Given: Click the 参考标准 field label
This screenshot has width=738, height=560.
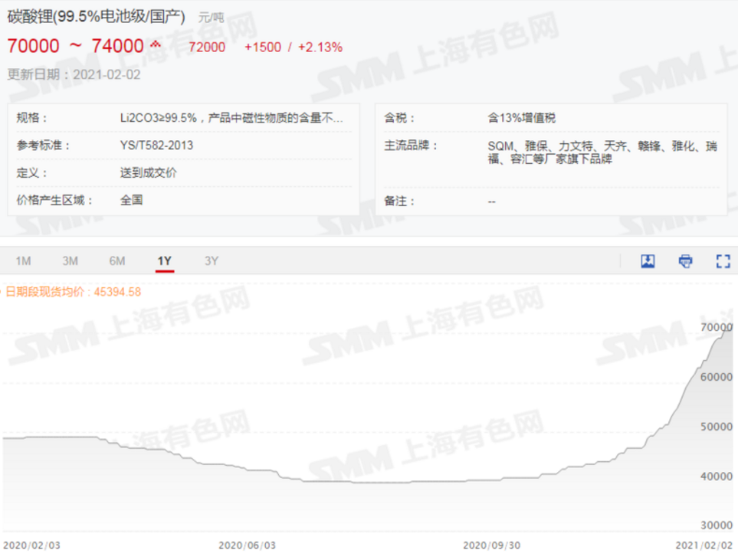Looking at the screenshot, I should [43, 146].
